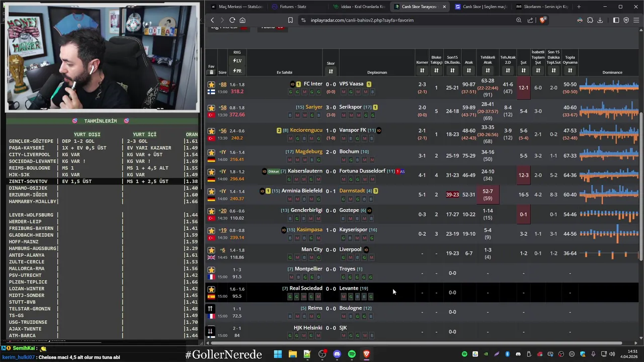Open OBS Studio from taskbar

pyautogui.click(x=322, y=354)
